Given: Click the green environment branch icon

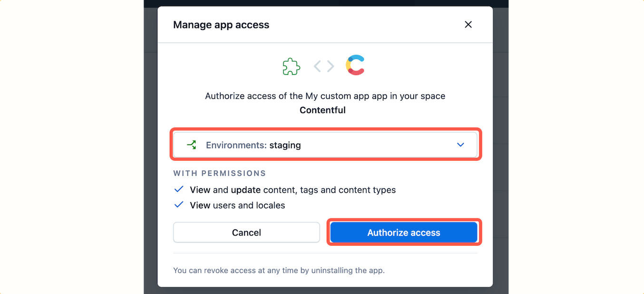Looking at the screenshot, I should 192,145.
